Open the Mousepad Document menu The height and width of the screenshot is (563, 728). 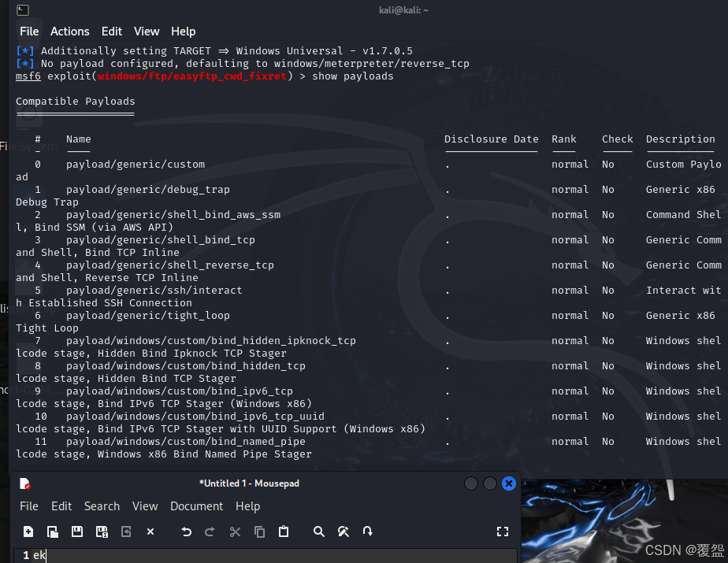196,506
